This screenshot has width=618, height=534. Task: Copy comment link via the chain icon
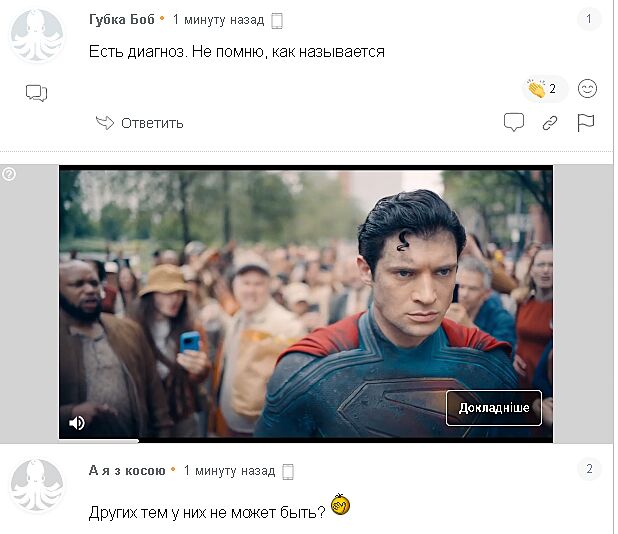pyautogui.click(x=550, y=123)
